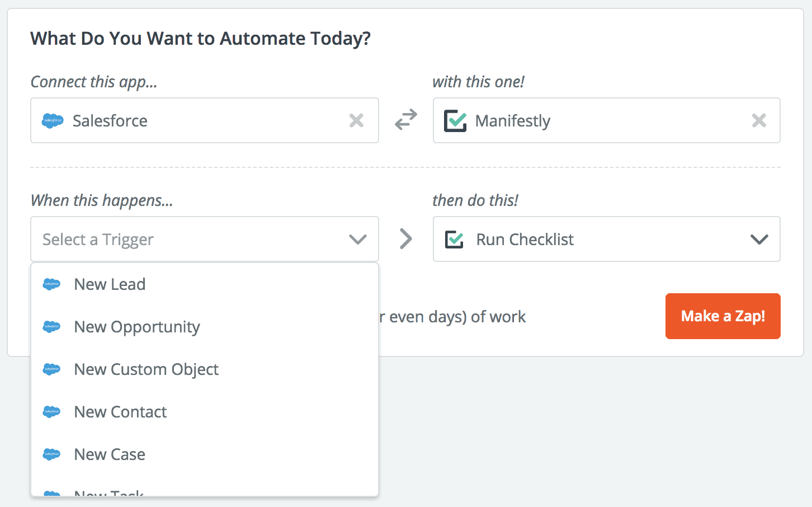Choose New Opportunity trigger option
This screenshot has height=507, width=812.
click(x=137, y=327)
